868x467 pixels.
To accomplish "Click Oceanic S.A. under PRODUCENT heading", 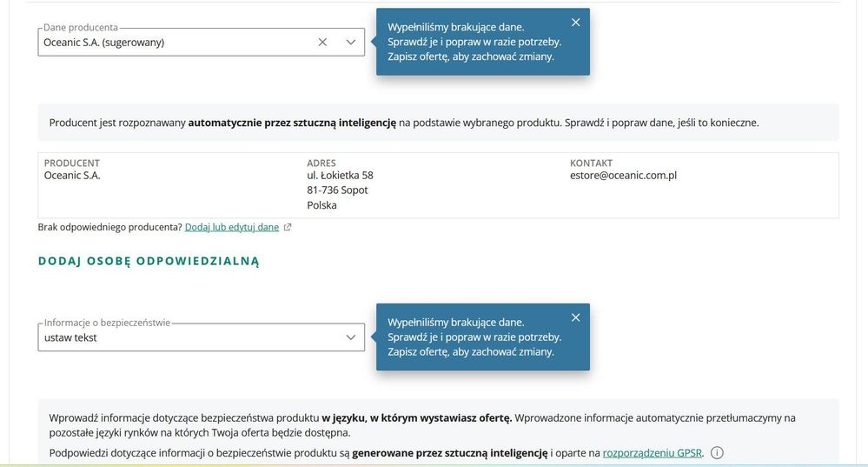I will pyautogui.click(x=72, y=176).
